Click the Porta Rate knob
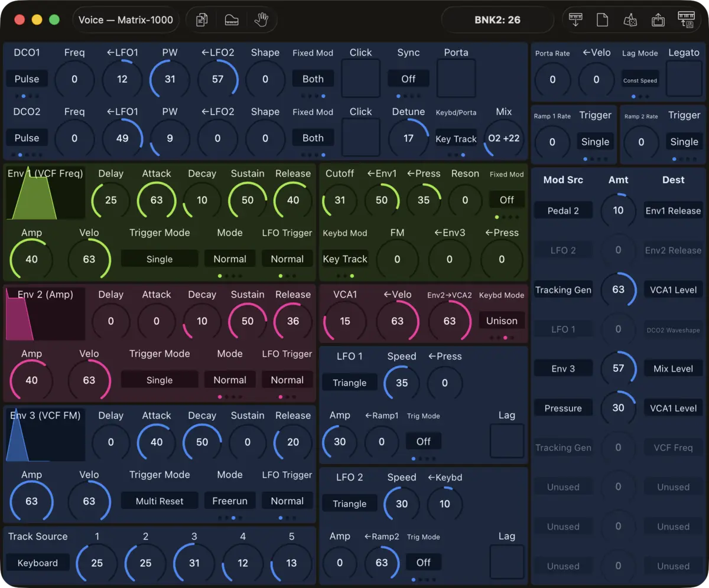Image resolution: width=709 pixels, height=588 pixels. pyautogui.click(x=552, y=80)
